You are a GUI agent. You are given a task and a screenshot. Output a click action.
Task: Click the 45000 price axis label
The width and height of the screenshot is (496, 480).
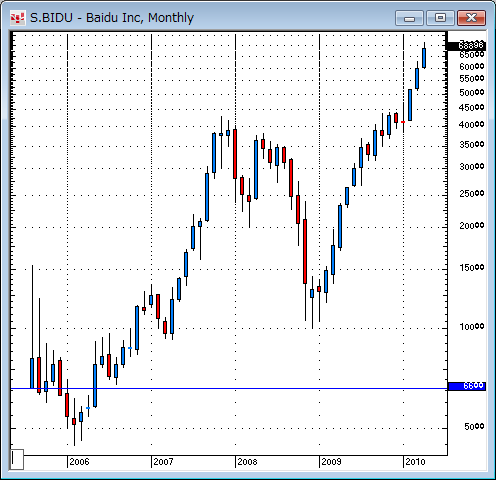tap(472, 108)
